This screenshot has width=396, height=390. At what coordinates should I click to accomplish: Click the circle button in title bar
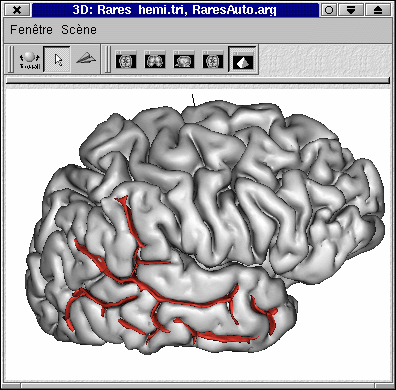tap(329, 10)
